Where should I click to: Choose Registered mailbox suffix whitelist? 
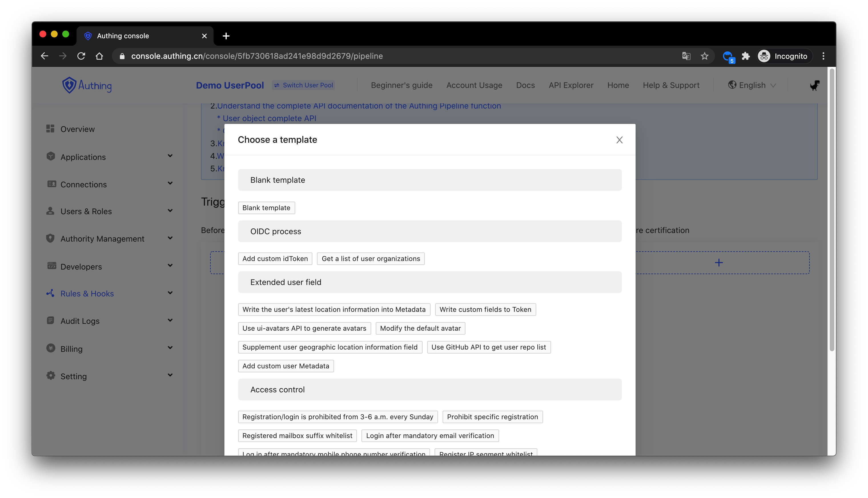coord(297,436)
